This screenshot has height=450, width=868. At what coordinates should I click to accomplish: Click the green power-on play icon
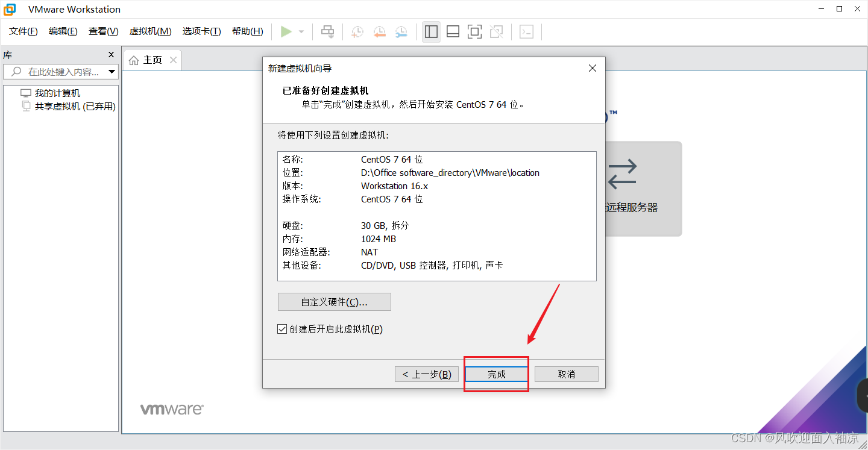tap(286, 31)
